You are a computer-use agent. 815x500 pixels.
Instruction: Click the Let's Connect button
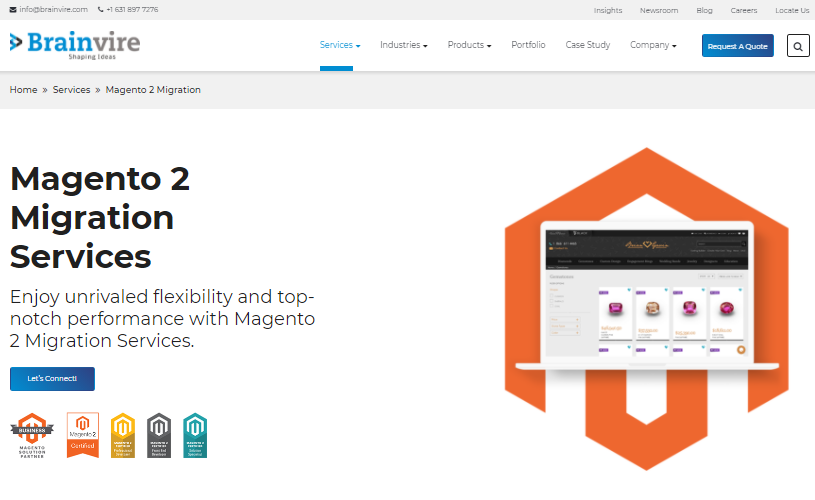point(52,379)
